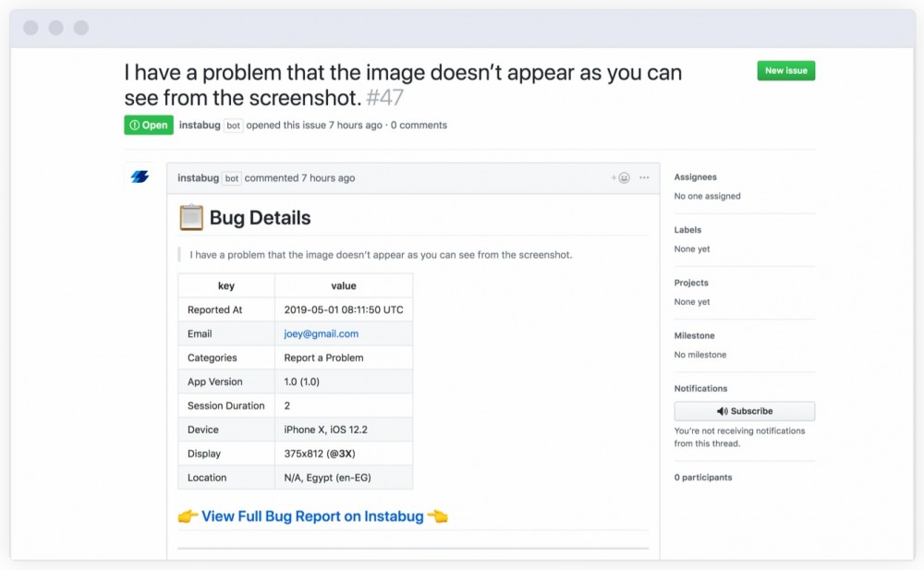Select the Display value 375x812 (@3X)
Screen dimensions: 924x570
pyautogui.click(x=320, y=454)
